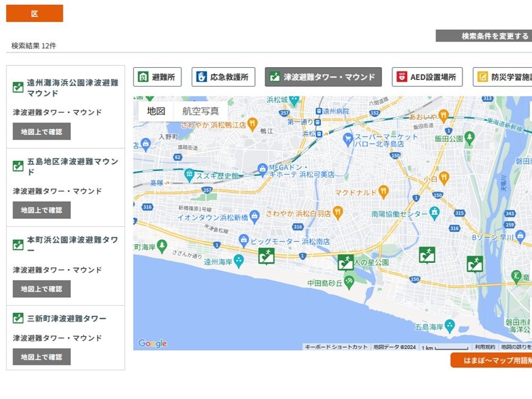Click the tsunami marker below 南陽協働センター

click(427, 255)
